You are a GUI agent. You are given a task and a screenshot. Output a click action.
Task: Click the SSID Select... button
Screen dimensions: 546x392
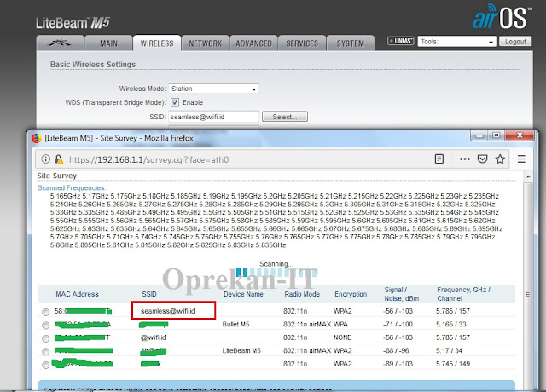284,117
